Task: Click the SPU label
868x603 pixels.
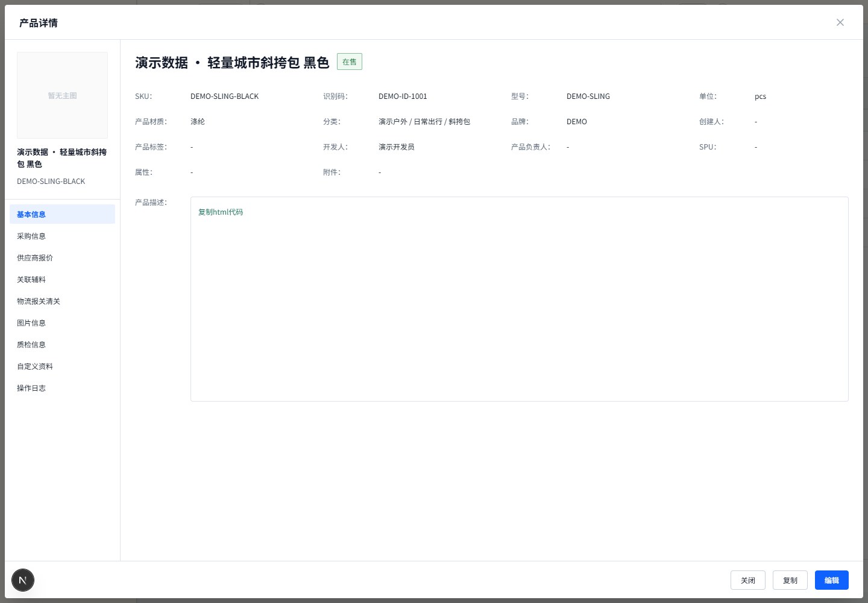Action: click(708, 147)
